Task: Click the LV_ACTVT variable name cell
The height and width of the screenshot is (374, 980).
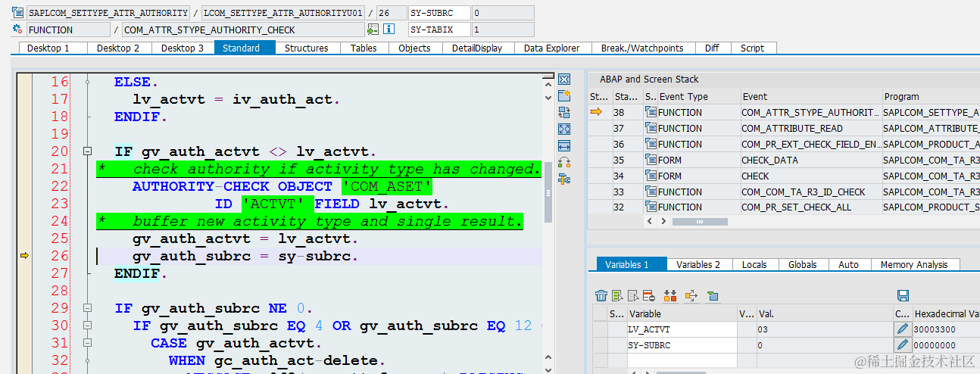Action: (x=682, y=329)
